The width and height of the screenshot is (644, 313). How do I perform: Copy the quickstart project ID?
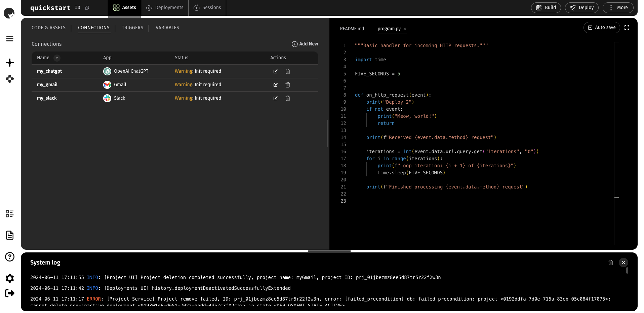click(87, 8)
